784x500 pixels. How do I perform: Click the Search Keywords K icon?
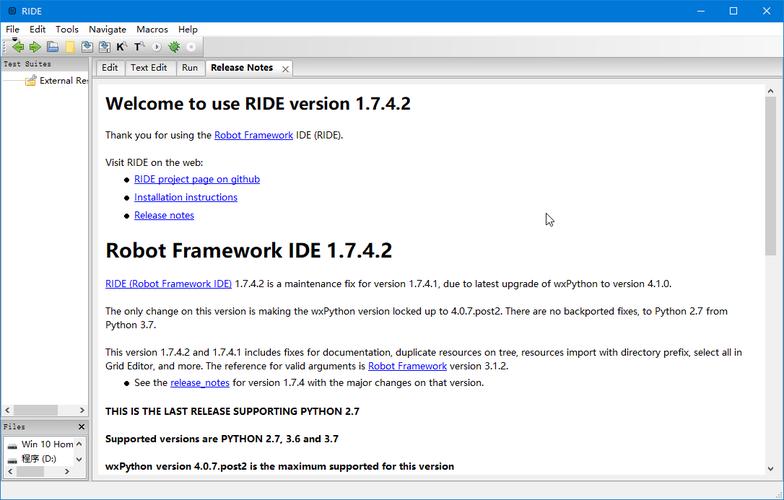121,47
